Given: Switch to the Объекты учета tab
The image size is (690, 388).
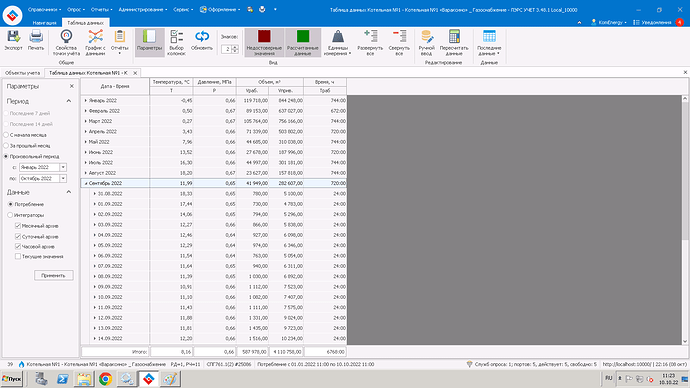Looking at the screenshot, I should point(22,73).
